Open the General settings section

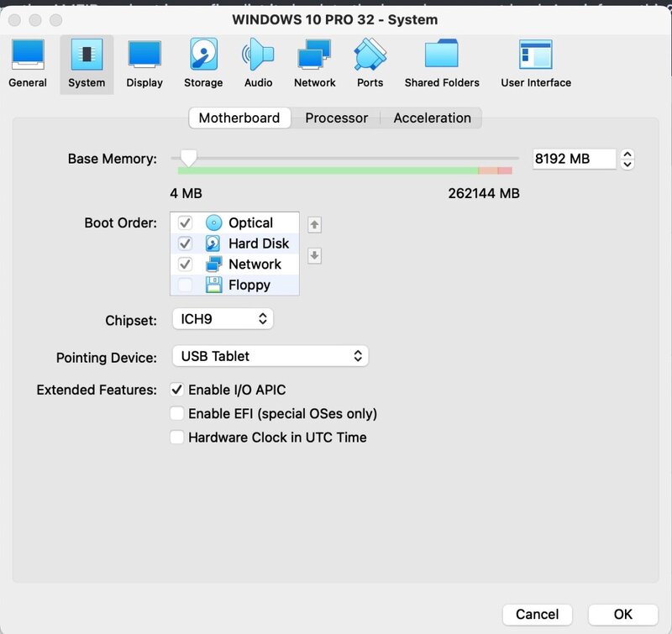coord(28,64)
